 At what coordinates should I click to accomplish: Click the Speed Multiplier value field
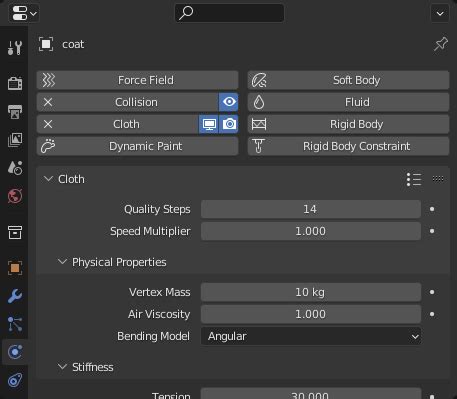311,231
